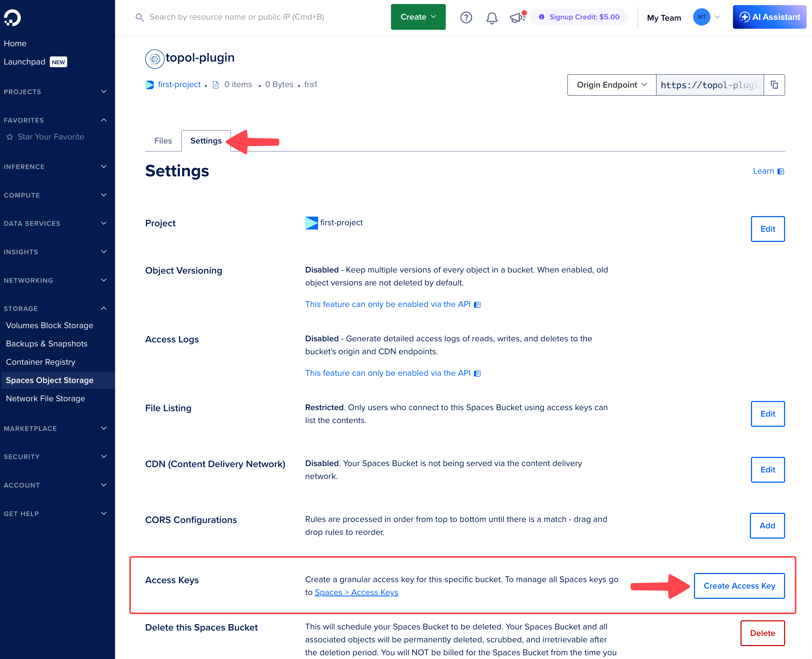Open the help question mark icon

tap(466, 17)
